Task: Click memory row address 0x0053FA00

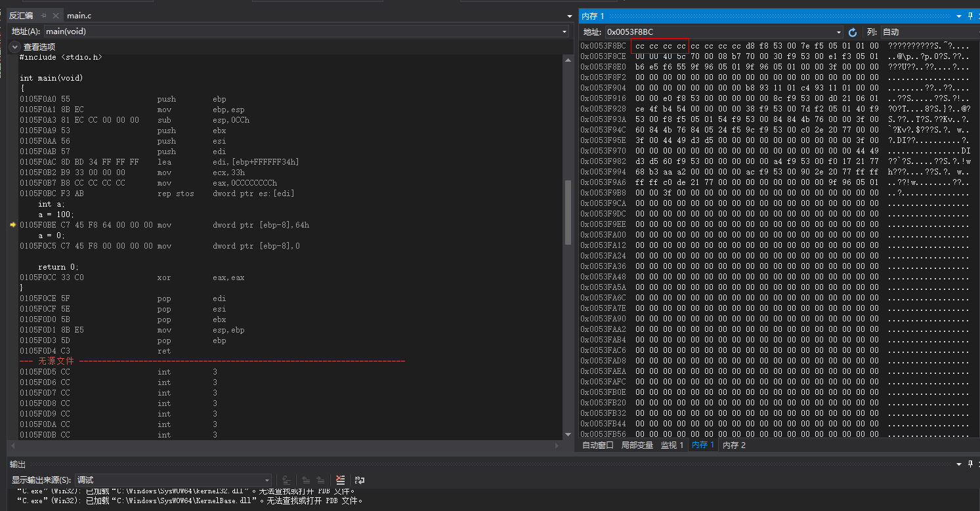Action: click(x=603, y=235)
